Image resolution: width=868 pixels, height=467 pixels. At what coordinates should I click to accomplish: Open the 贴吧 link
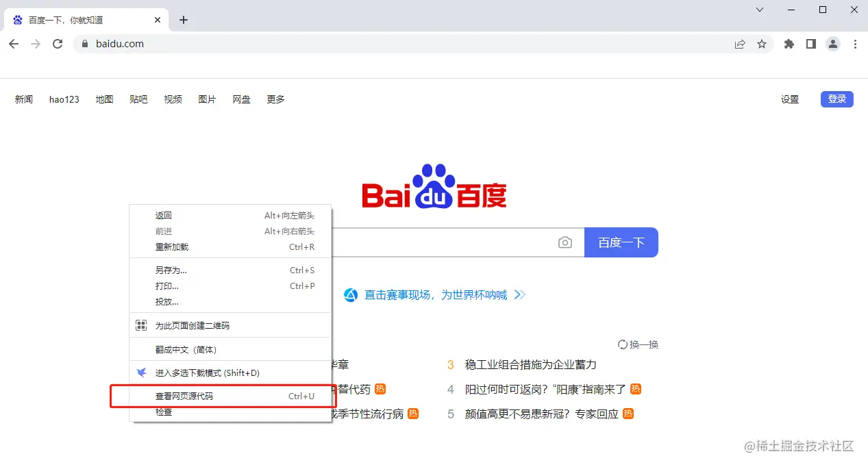[x=138, y=99]
